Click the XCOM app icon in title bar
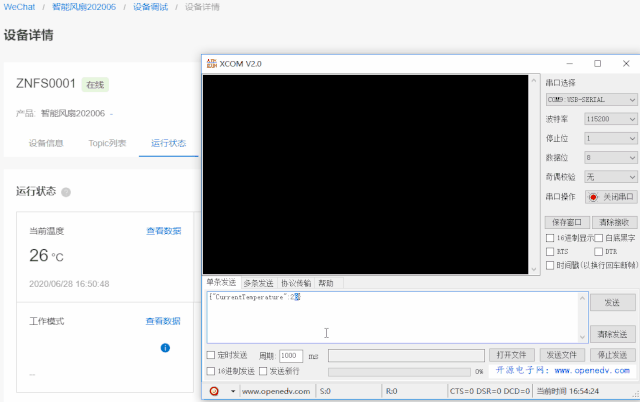Screen dimensions: 640x402 [211, 63]
